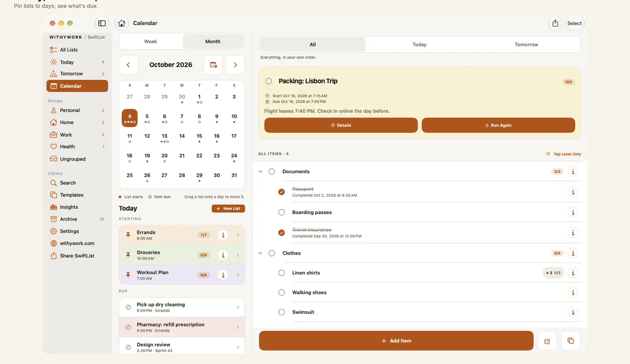The height and width of the screenshot is (364, 630).
Task: Open Workout Plan via its chevron
Action: pos(238,275)
